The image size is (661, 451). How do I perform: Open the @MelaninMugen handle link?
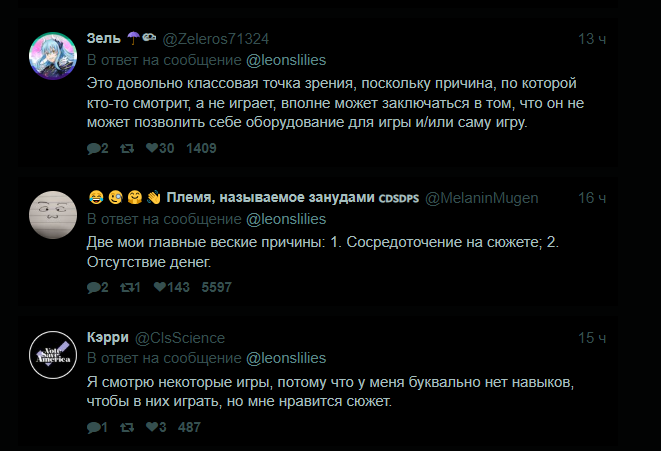(x=482, y=197)
